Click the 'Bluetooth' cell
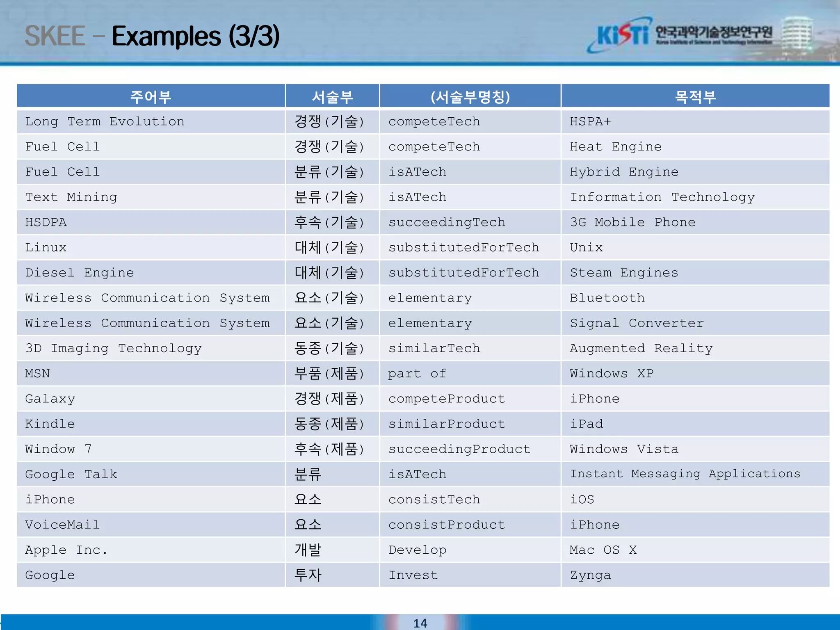This screenshot has height=630, width=840. pyautogui.click(x=695, y=298)
